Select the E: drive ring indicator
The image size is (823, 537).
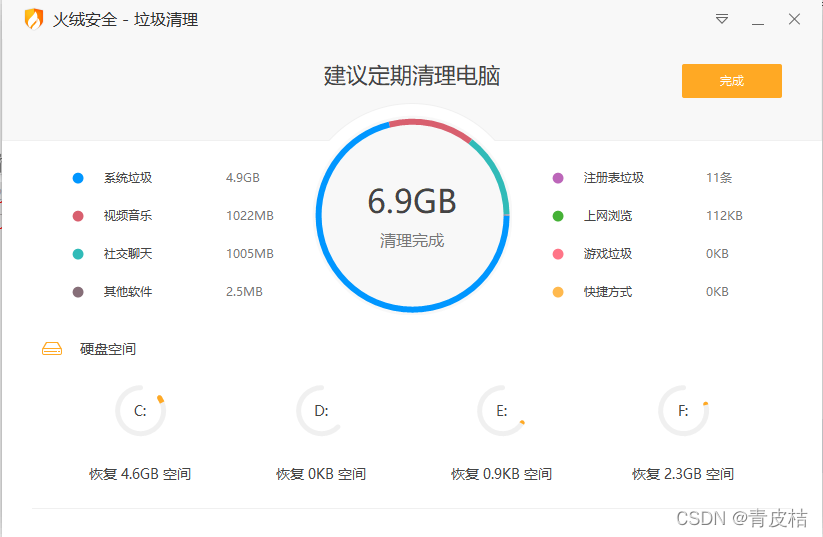click(x=502, y=410)
